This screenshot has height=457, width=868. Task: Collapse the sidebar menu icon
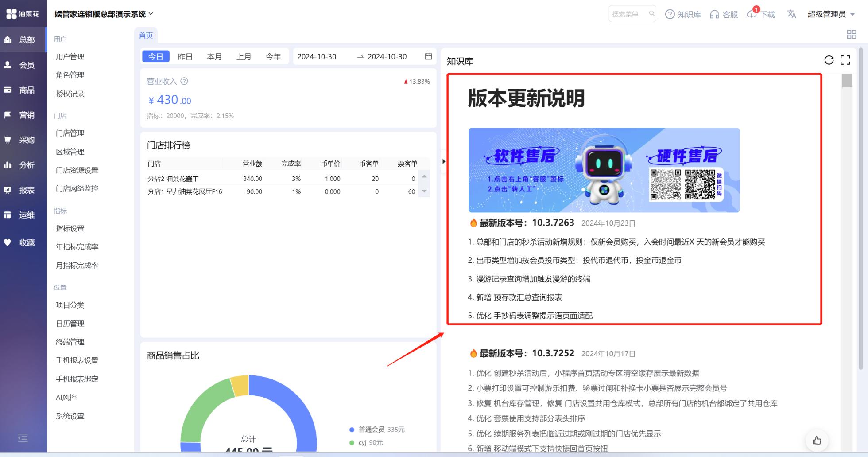click(x=23, y=438)
